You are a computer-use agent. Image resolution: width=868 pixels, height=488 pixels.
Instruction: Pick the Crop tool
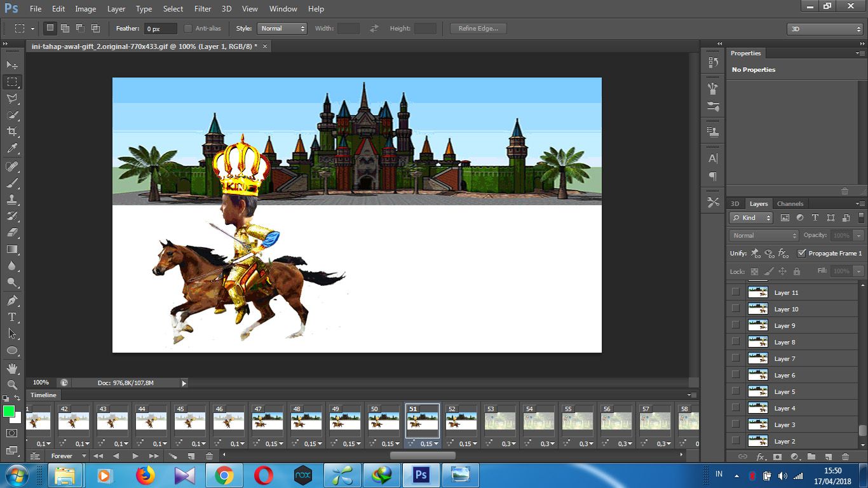tap(12, 132)
